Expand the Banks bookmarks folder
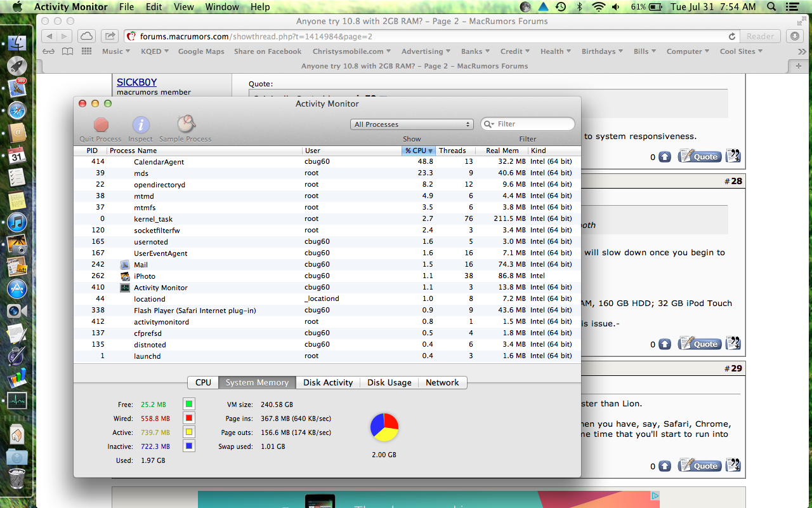Screen dimensions: 812x508 (x=476, y=51)
